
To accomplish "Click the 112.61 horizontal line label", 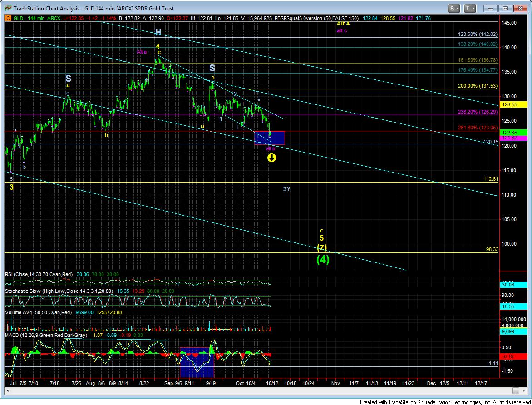I will pyautogui.click(x=491, y=179).
